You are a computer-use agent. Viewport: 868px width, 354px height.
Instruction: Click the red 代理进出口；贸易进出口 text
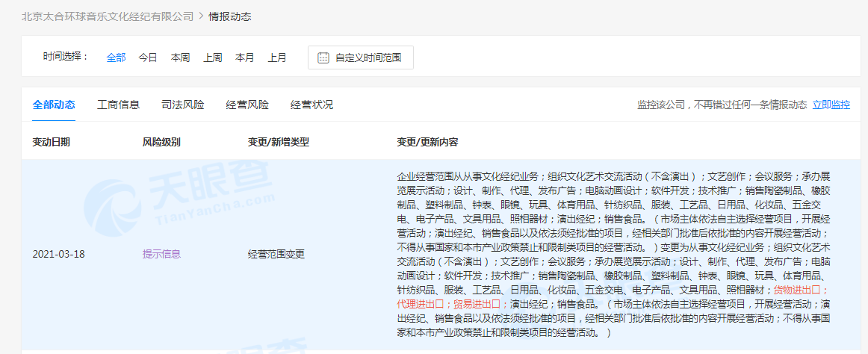click(x=450, y=304)
